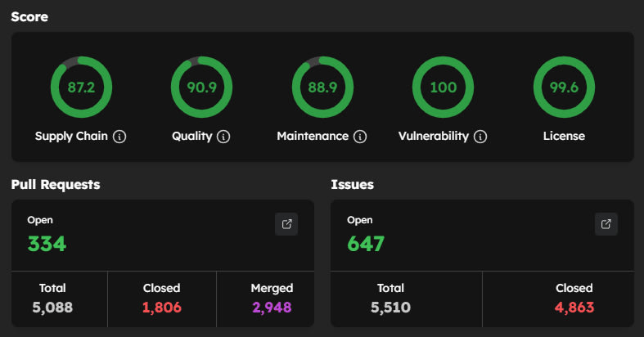Click the 334 open pull requests count

coord(47,244)
